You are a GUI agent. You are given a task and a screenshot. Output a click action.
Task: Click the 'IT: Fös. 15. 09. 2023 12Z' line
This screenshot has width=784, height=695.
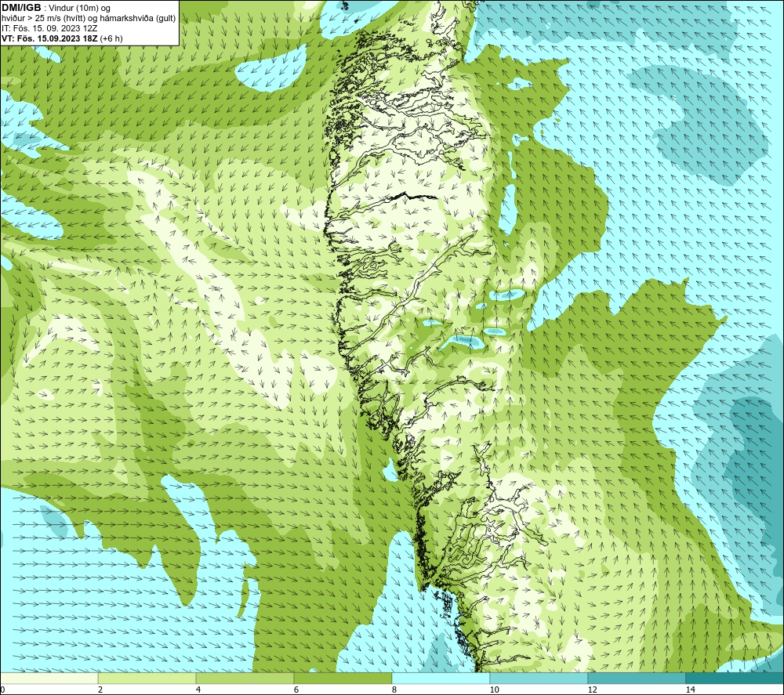coord(49,28)
